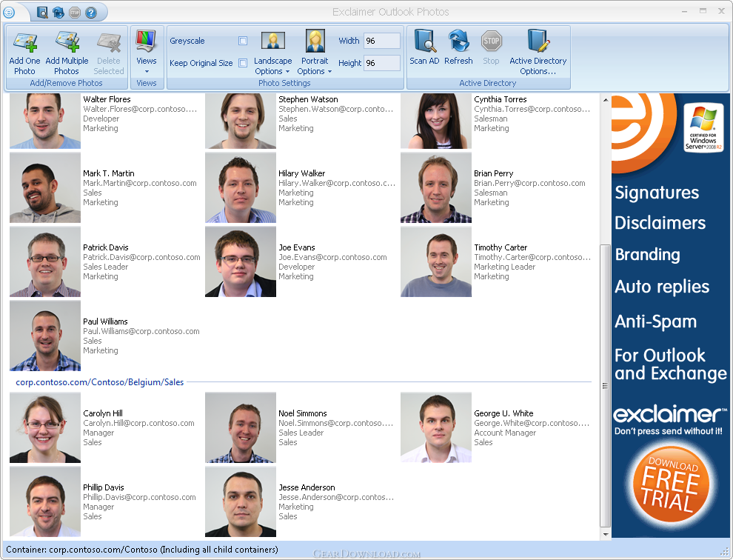
Task: Open Help from the quick access toolbar
Action: coord(91,13)
